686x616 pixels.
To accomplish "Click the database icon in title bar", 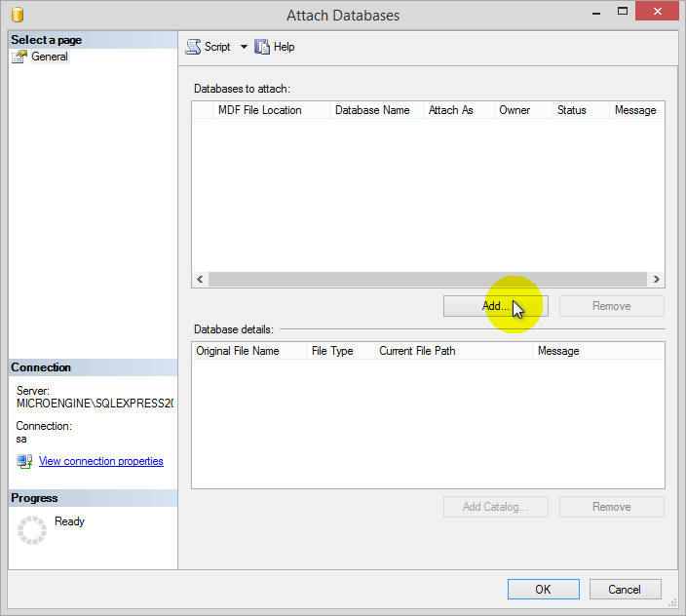I will pos(19,15).
